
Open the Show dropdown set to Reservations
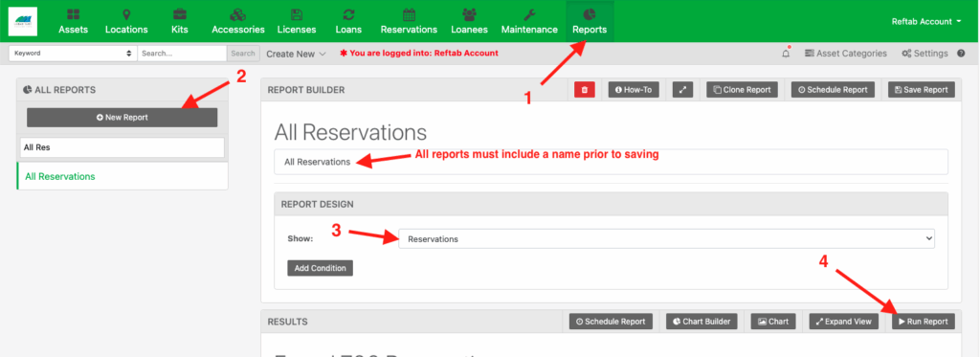coord(667,239)
